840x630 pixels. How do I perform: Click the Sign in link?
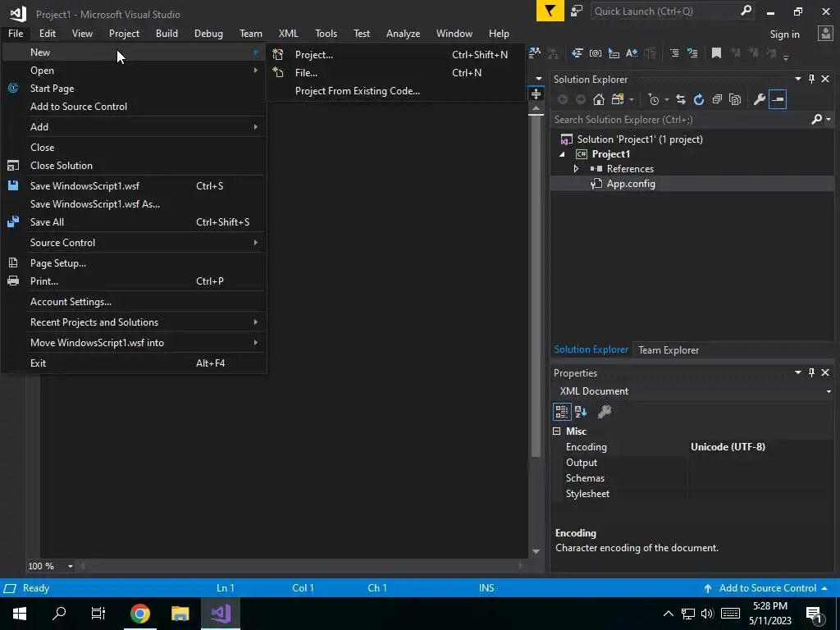point(784,34)
